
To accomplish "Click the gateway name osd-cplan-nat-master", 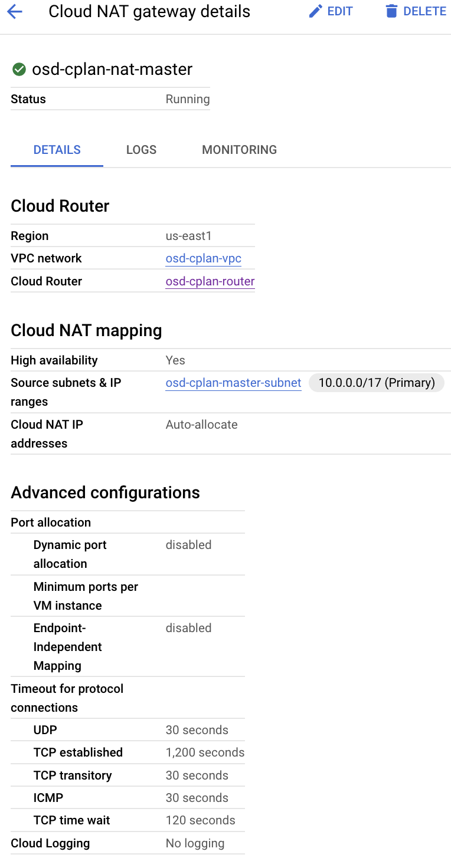I will pyautogui.click(x=112, y=69).
